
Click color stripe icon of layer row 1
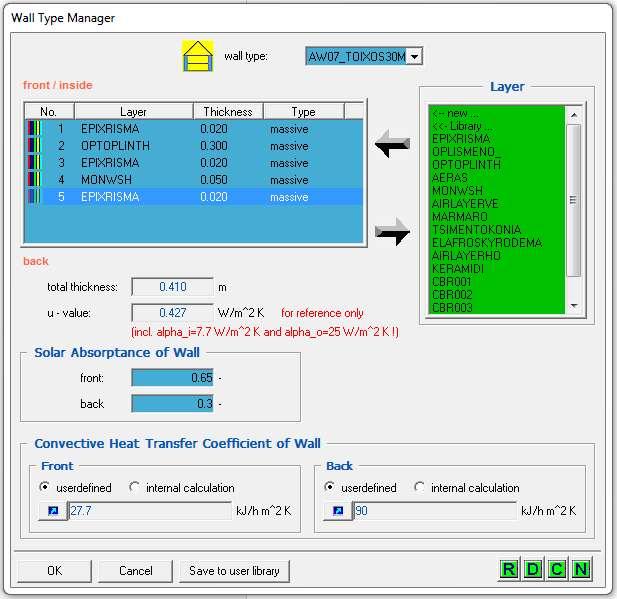tap(34, 129)
